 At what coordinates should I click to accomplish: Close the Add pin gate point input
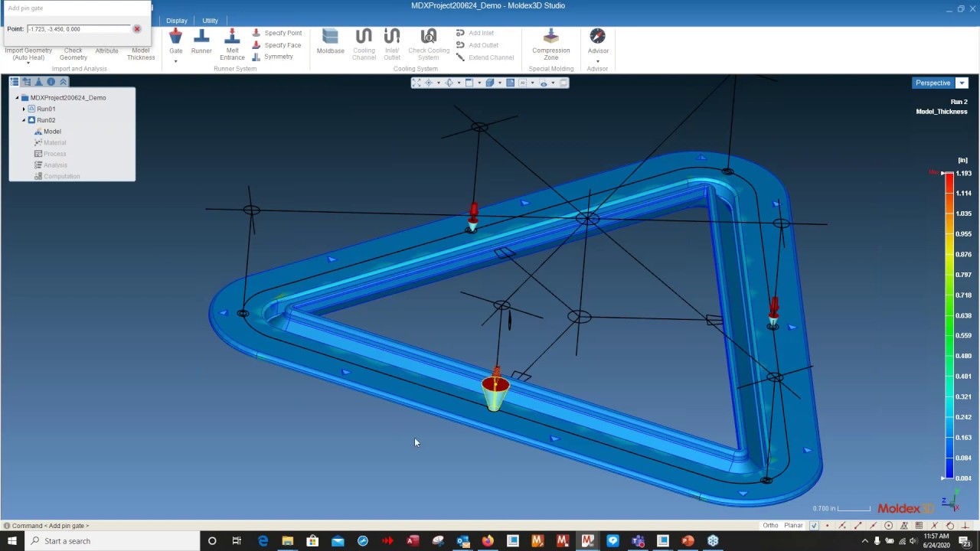coord(137,29)
